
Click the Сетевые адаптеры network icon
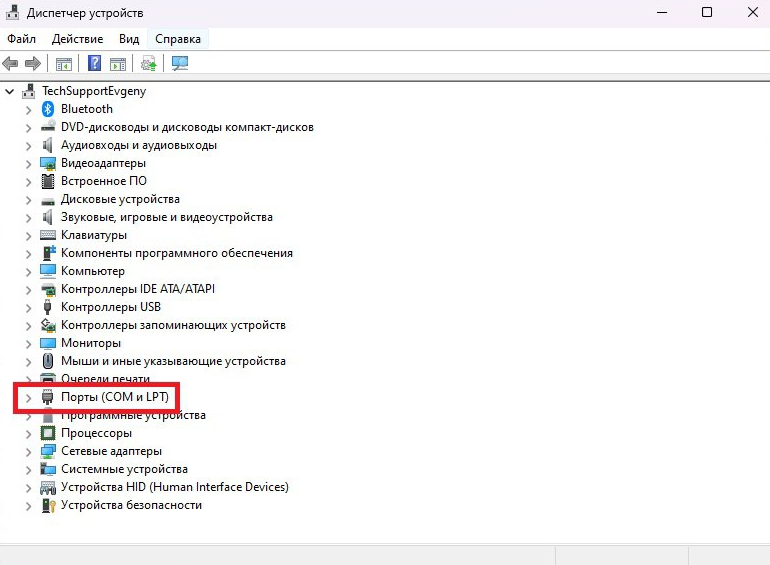[x=48, y=451]
